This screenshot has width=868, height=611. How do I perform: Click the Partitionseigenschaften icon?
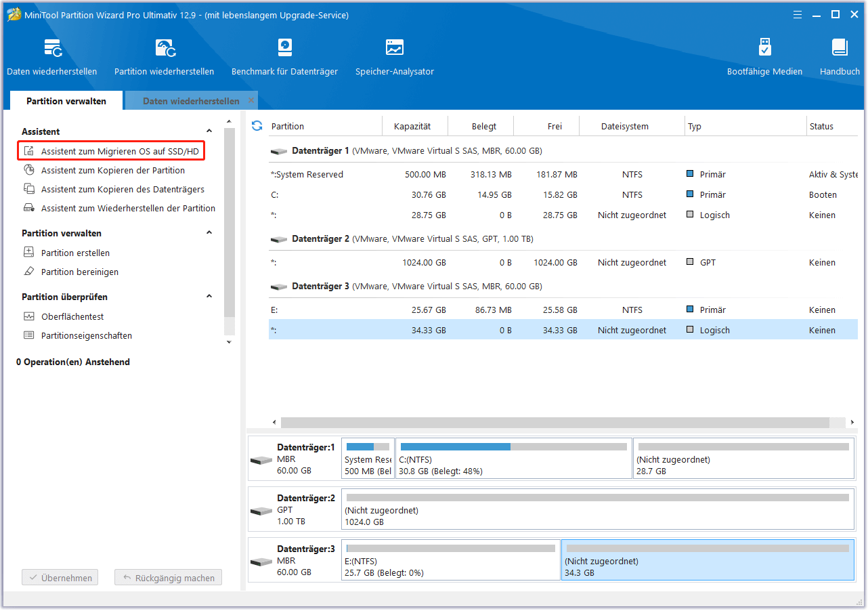click(x=28, y=335)
